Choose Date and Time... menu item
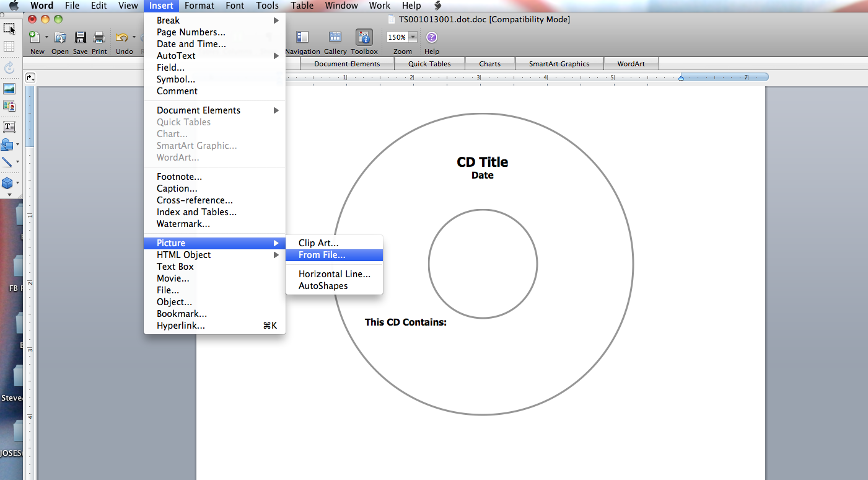 (x=214, y=44)
